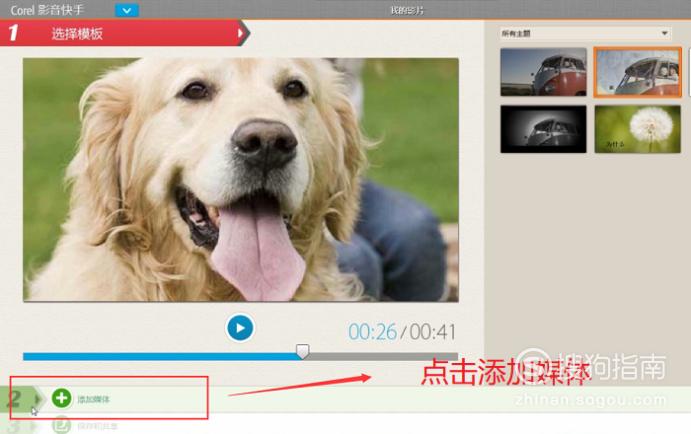This screenshot has height=434, width=691.
Task: Click the 我的影片 project title
Action: (407, 10)
